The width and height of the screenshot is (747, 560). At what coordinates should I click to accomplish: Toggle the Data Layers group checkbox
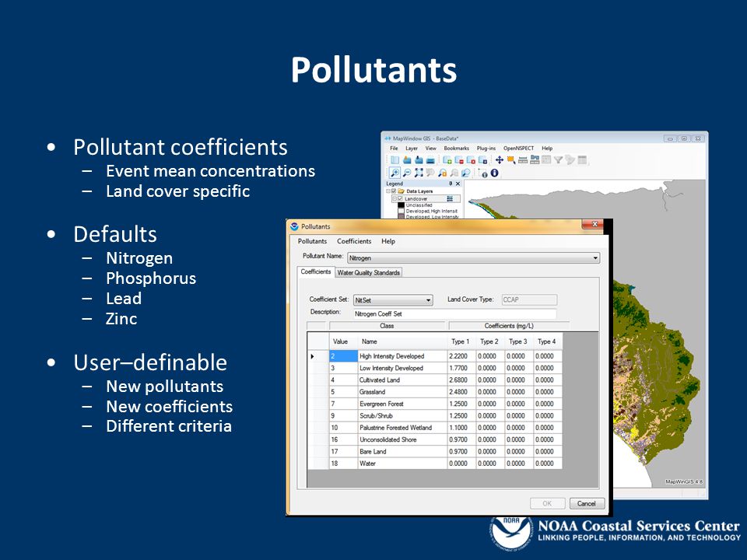(x=394, y=191)
